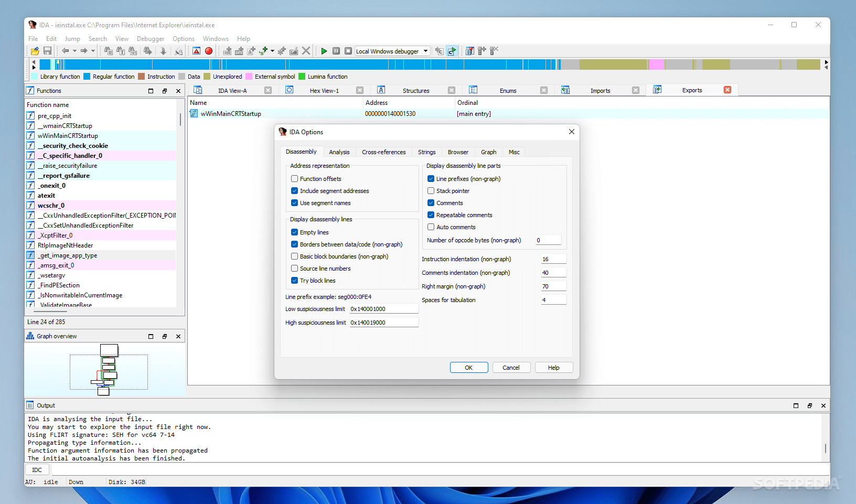
Task: Click the highlighted pseudocode toolbar icon
Action: (452, 51)
